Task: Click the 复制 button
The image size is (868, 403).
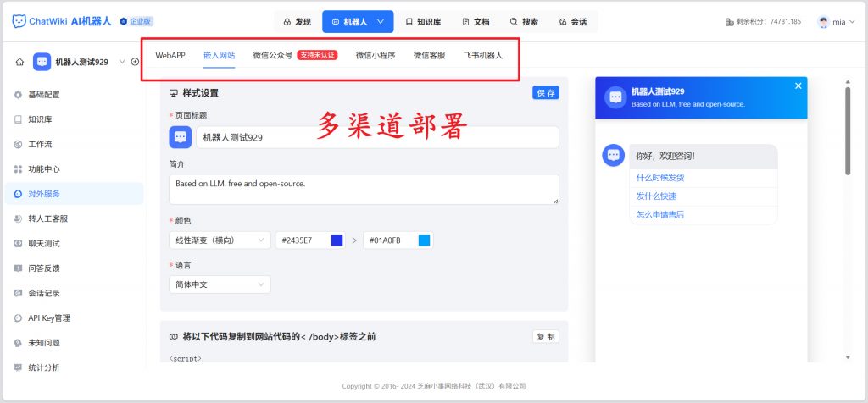Action: 546,337
